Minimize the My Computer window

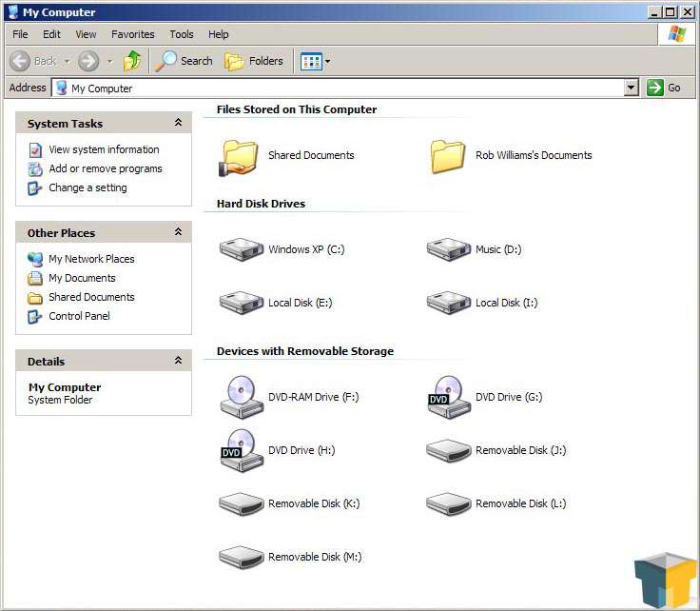pyautogui.click(x=654, y=12)
